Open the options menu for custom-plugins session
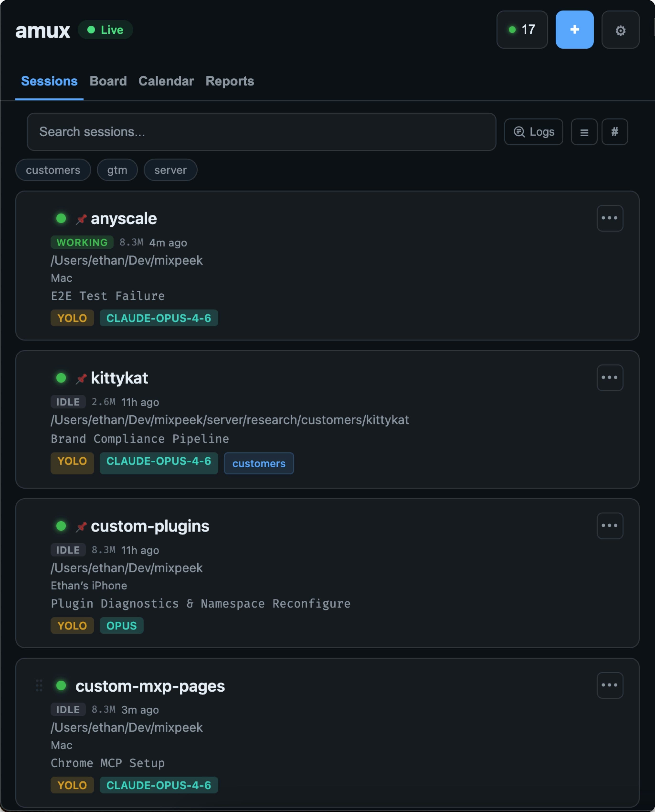 [x=610, y=525]
